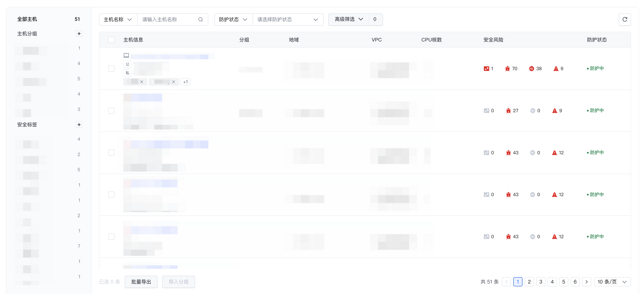
Task: Toggle the select-all checkbox in table header
Action: pyautogui.click(x=111, y=40)
